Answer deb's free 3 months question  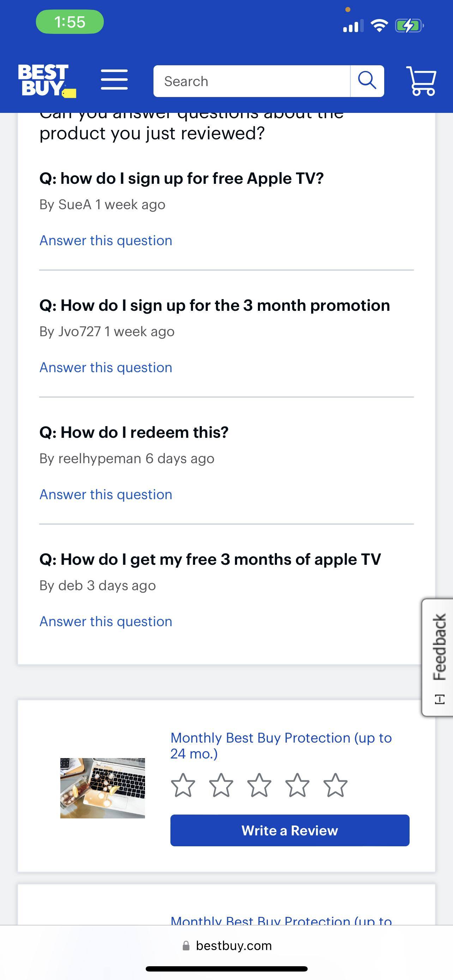point(105,621)
